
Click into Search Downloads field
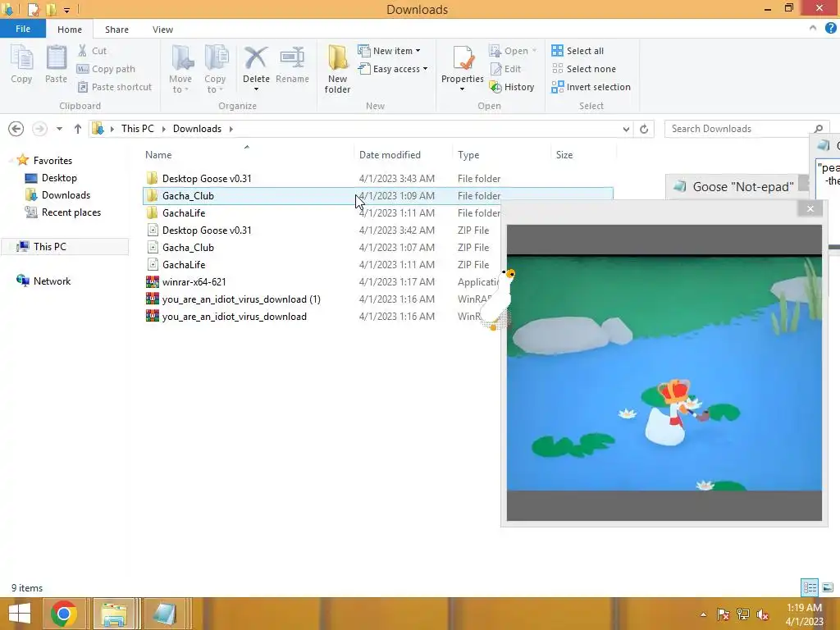pyautogui.click(x=739, y=129)
